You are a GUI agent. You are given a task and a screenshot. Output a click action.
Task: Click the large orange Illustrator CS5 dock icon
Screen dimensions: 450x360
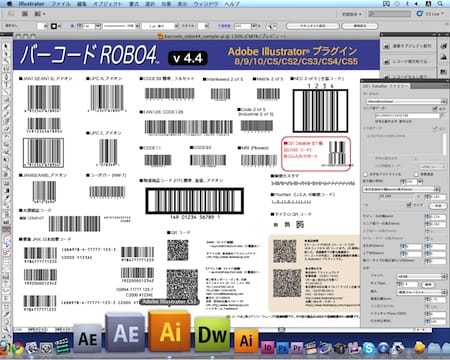point(169,331)
